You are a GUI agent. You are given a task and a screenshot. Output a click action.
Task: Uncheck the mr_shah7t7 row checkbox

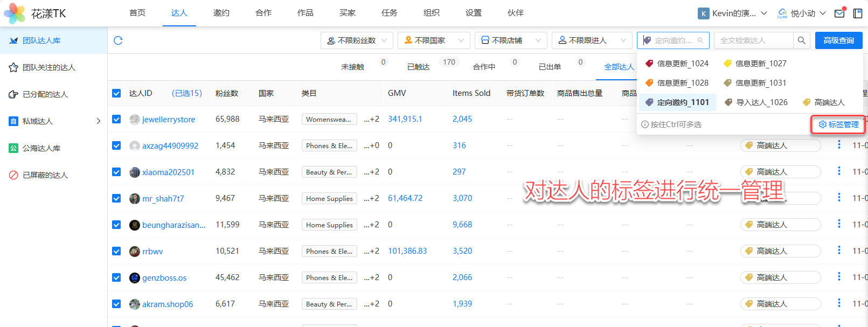click(x=116, y=198)
